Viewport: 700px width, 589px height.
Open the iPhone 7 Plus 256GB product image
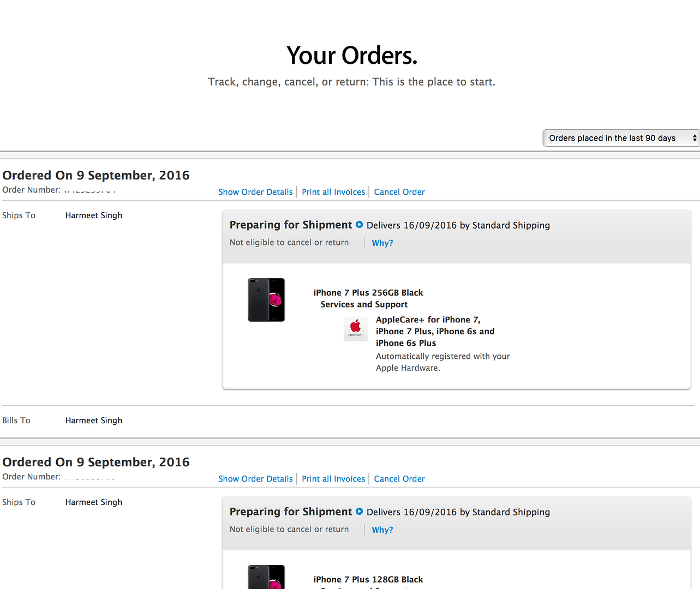(x=266, y=300)
